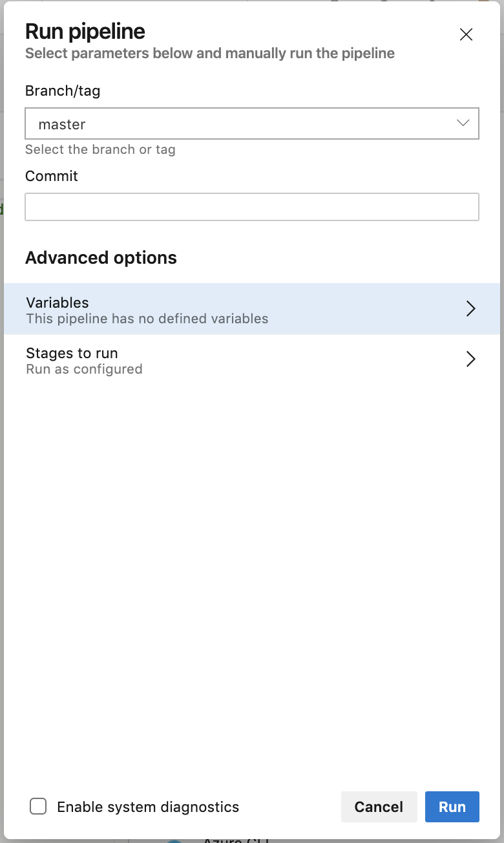The width and height of the screenshot is (504, 843).
Task: Click the Branch/tag field label
Action: coord(63,91)
